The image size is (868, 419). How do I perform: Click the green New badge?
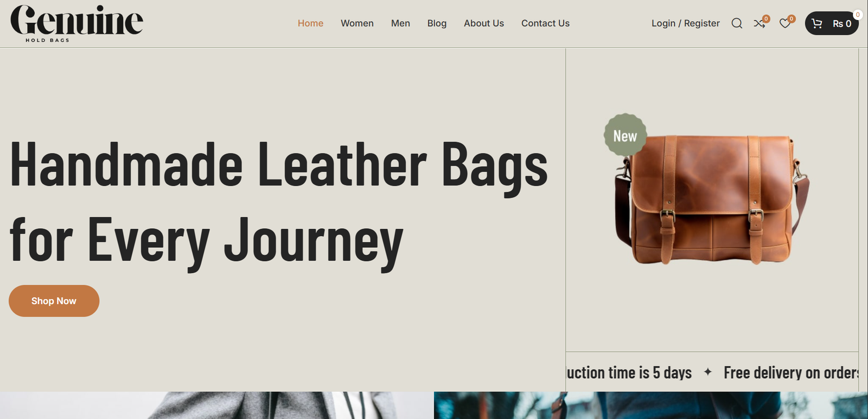coord(625,135)
